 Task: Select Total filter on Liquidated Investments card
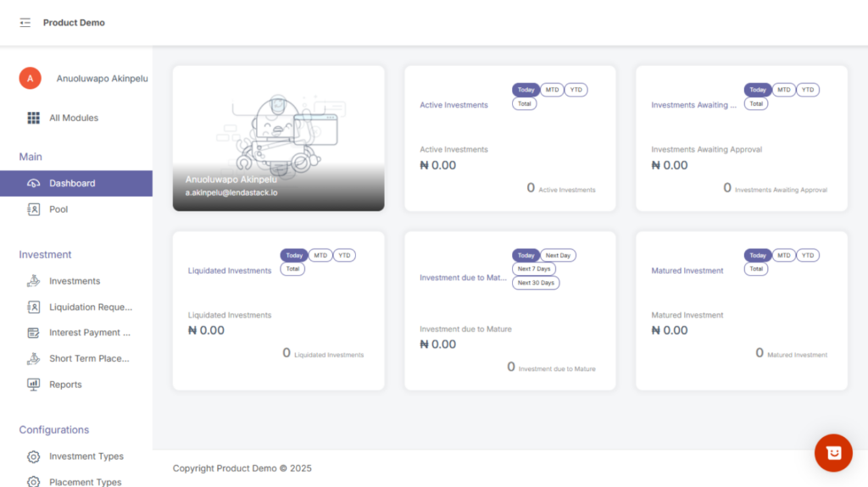tap(292, 269)
